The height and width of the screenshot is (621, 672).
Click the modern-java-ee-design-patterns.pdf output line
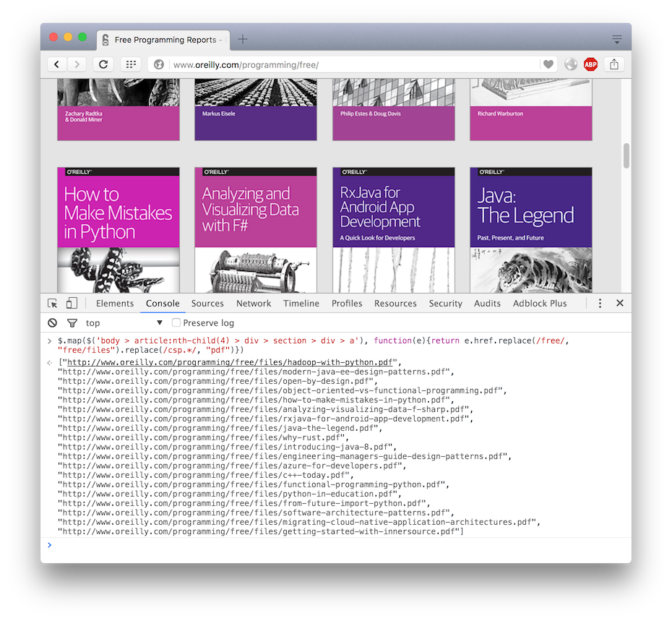pos(256,372)
